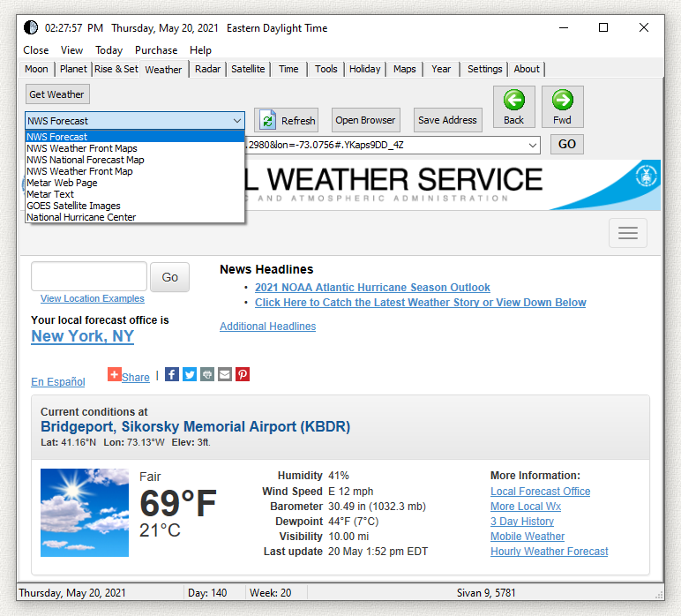Open Additional Headlines link
The width and height of the screenshot is (681, 616).
[268, 327]
